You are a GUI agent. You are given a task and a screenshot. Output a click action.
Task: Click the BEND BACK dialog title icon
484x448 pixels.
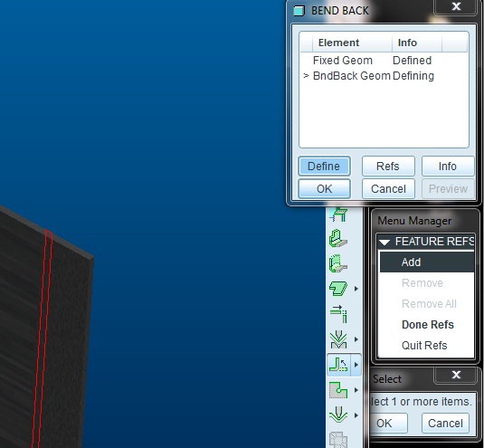tap(299, 11)
